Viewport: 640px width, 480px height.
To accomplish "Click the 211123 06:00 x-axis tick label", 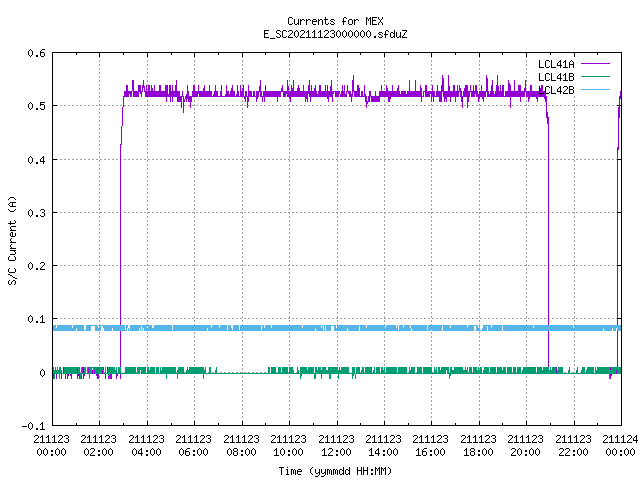I will coord(193,446).
